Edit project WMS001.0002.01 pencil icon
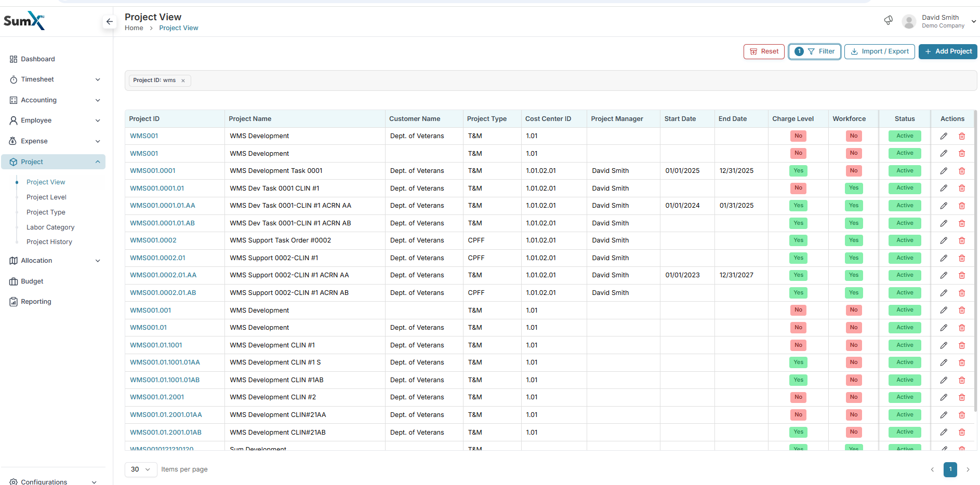The width and height of the screenshot is (980, 485). (944, 258)
